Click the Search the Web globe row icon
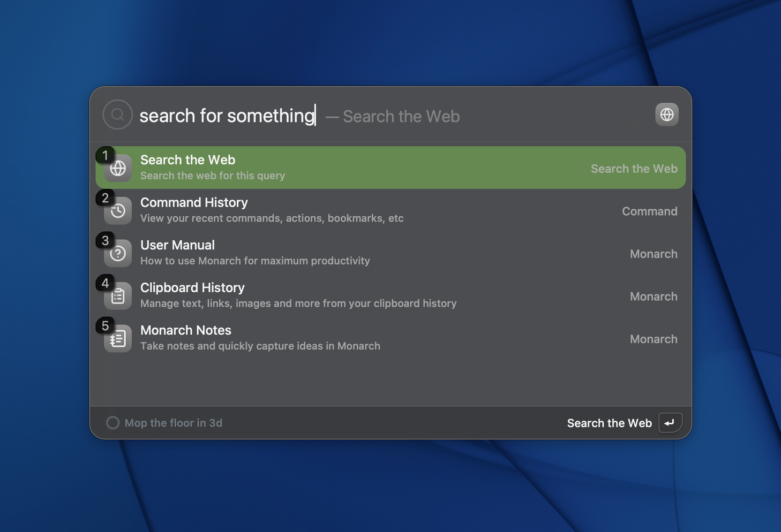 click(118, 169)
